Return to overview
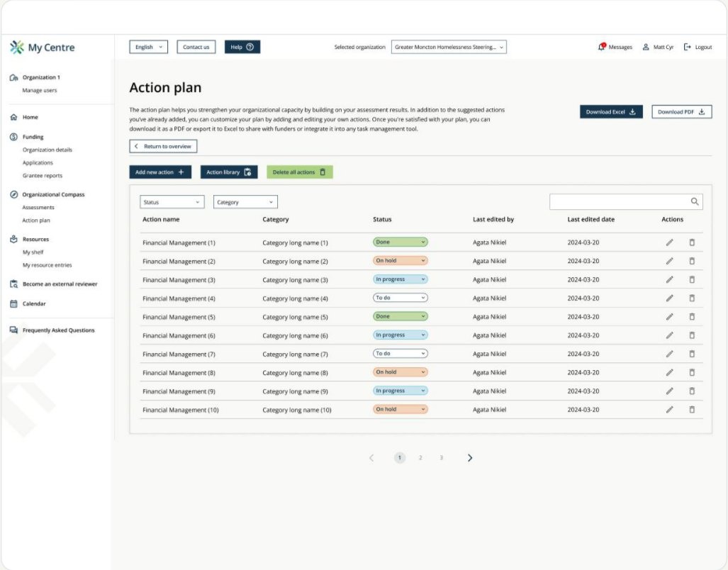 (x=163, y=146)
